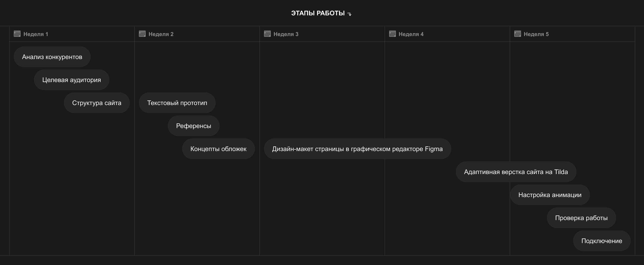Open the Настройка анимации stage
644x265 pixels.
[x=550, y=195]
